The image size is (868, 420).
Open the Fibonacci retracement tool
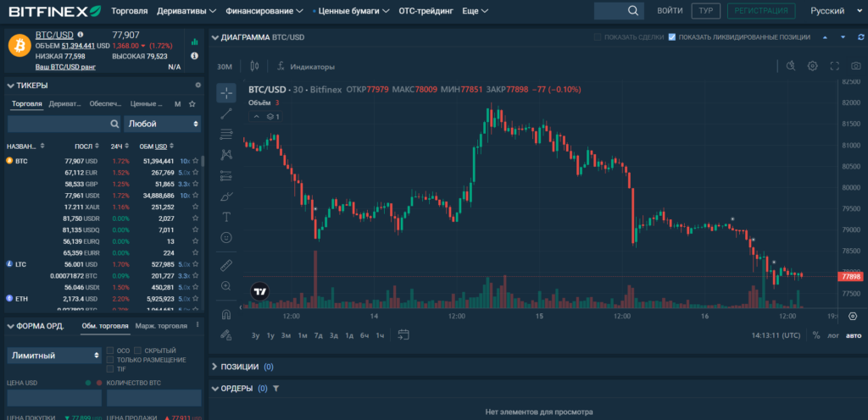(225, 135)
